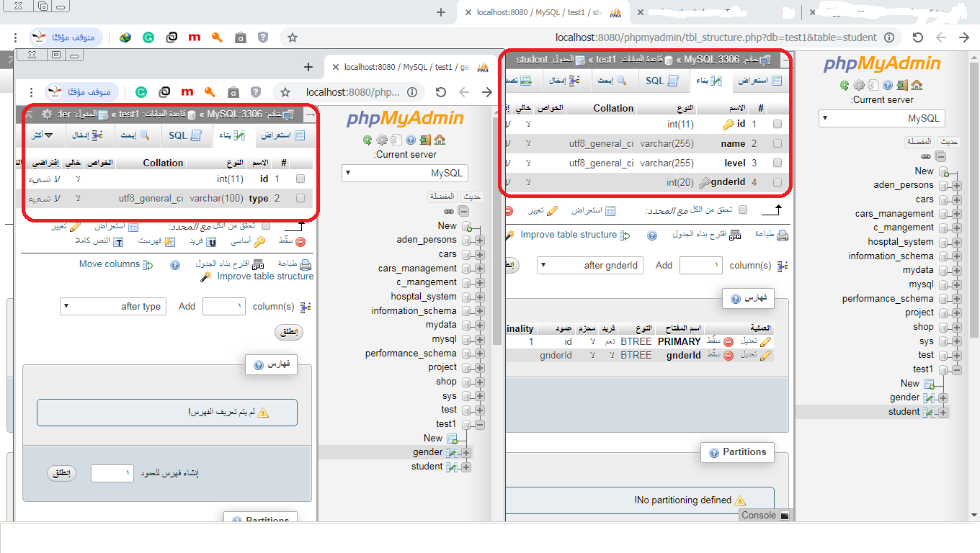
Task: Click site info icon in gender window address bar
Action: pyautogui.click(x=412, y=92)
